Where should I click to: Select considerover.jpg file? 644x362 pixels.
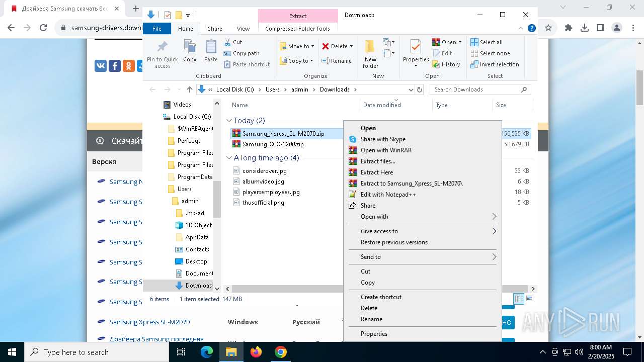click(x=264, y=171)
